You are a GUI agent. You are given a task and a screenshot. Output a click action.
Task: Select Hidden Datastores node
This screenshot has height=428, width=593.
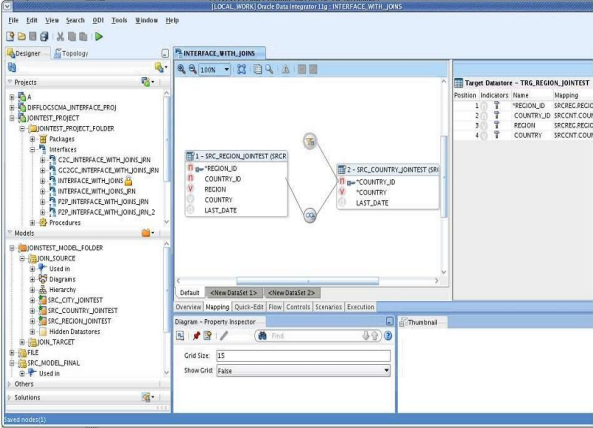75,332
